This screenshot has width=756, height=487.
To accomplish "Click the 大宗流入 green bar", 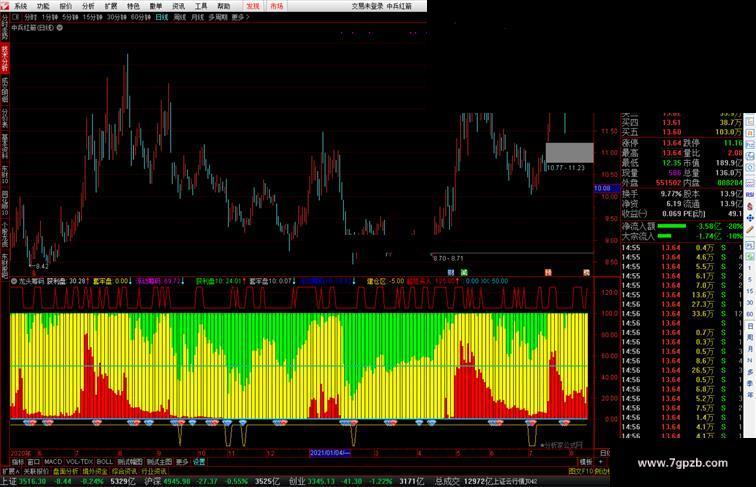I will coord(664,236).
